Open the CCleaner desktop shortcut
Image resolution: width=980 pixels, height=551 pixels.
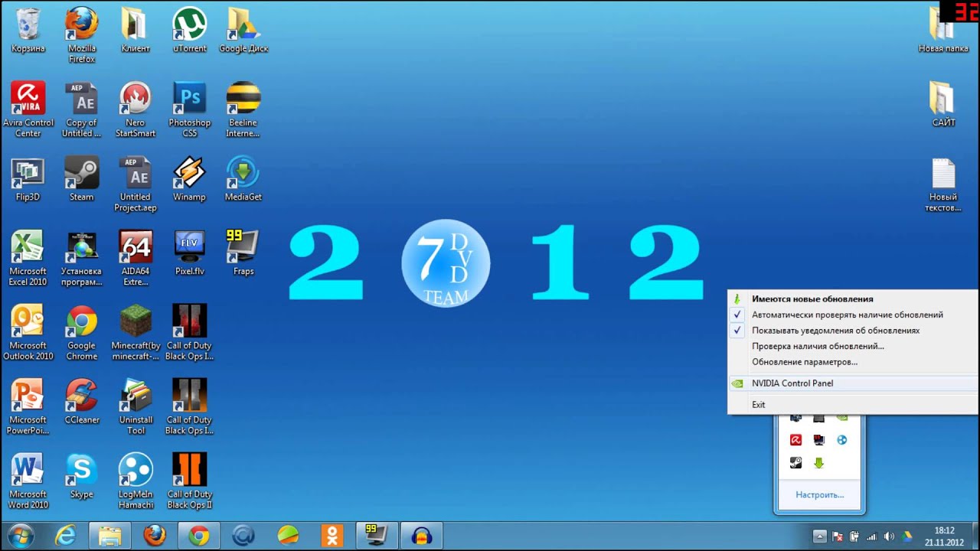pyautogui.click(x=82, y=402)
